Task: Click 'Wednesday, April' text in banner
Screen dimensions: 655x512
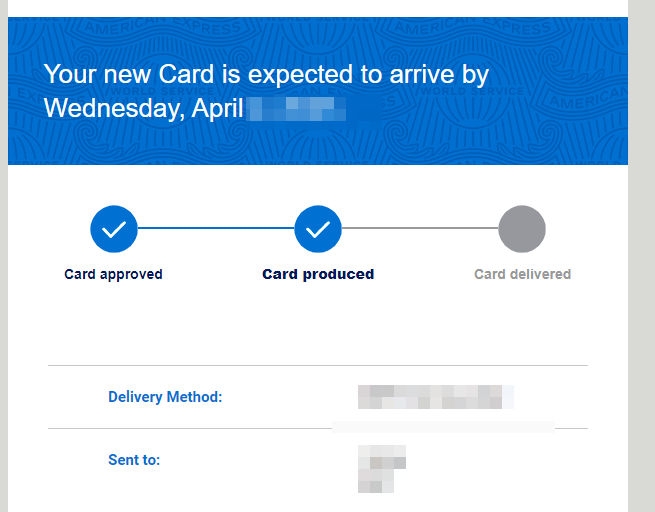Action: click(144, 109)
